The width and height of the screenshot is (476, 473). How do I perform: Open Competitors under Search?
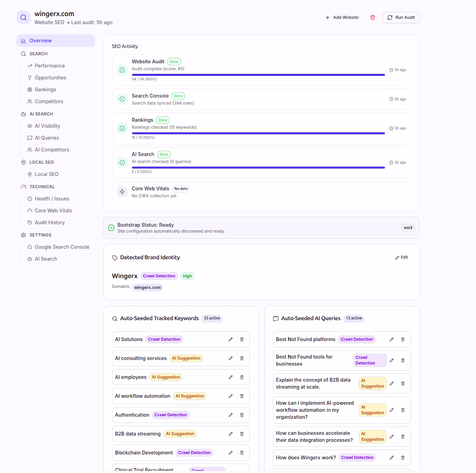tap(49, 102)
